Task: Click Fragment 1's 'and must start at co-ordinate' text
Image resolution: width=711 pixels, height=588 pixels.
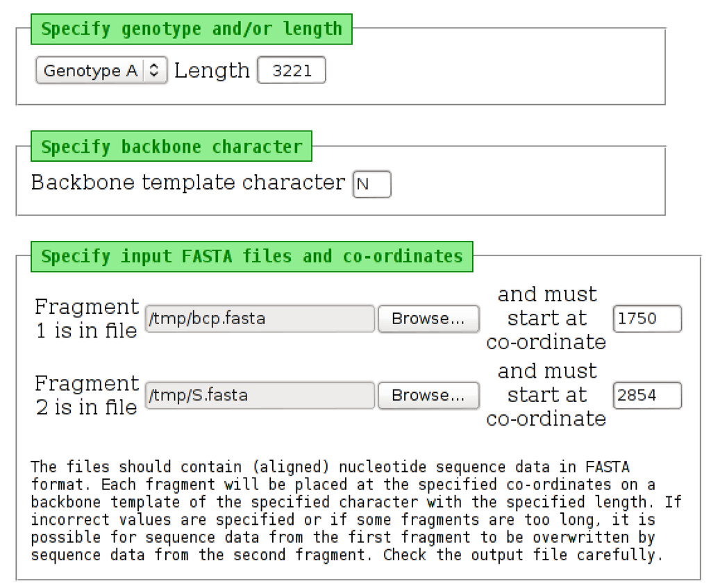Action: (x=546, y=319)
